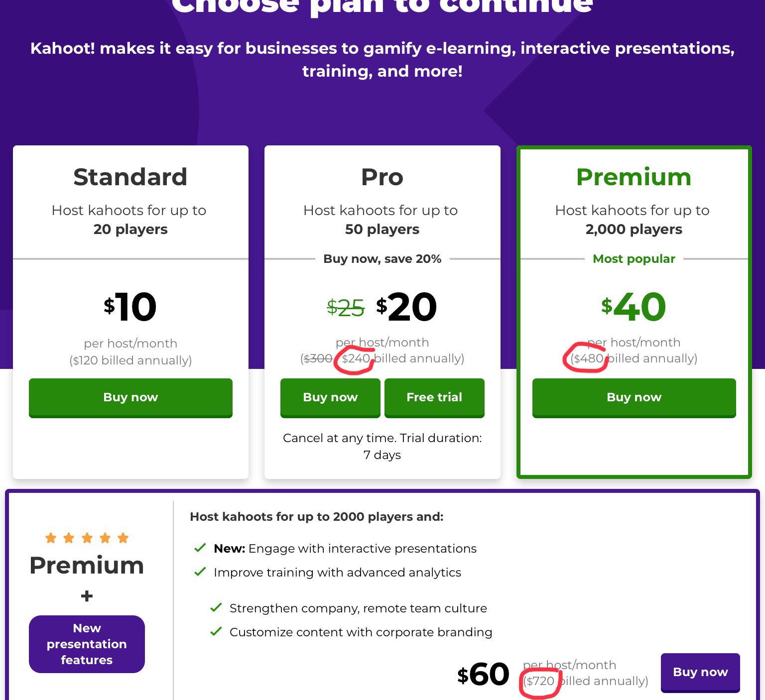Click the red-circled $720 annual price
This screenshot has width=765, height=700.
(540, 681)
